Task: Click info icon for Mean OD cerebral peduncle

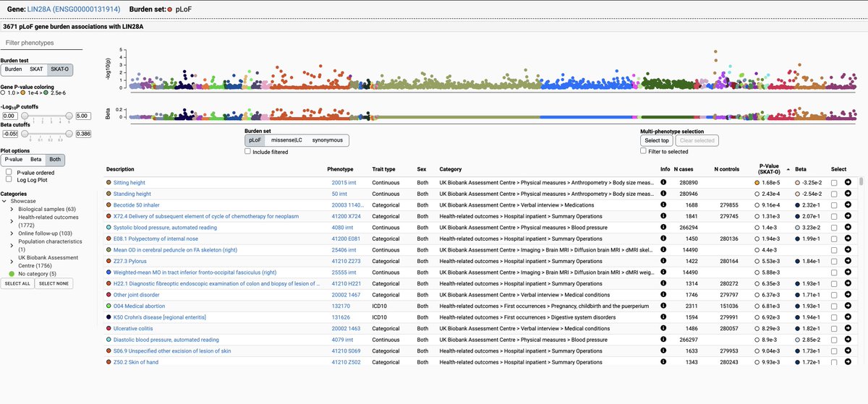Action: pyautogui.click(x=663, y=250)
